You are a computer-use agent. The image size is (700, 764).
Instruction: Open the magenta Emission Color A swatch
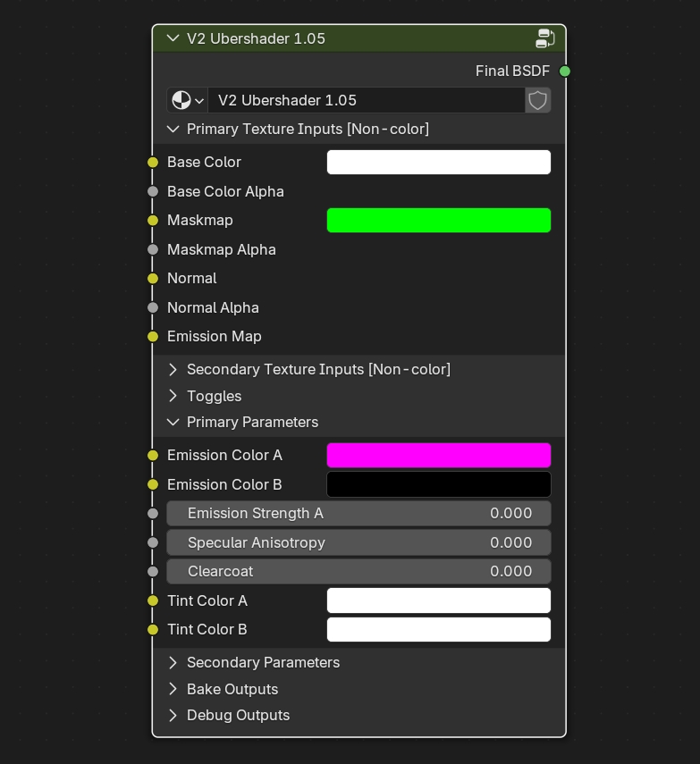[x=439, y=455]
